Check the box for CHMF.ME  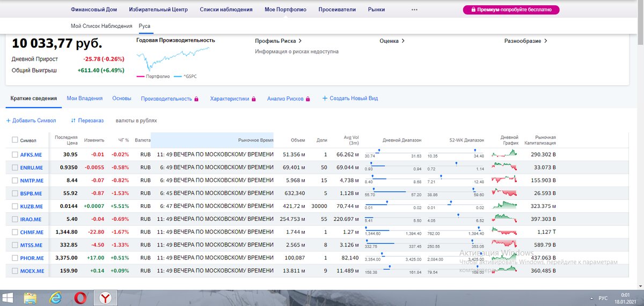point(15,232)
